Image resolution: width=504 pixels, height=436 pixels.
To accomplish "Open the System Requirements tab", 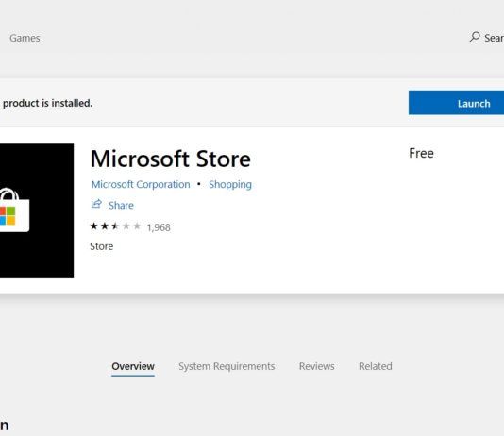I will [227, 366].
